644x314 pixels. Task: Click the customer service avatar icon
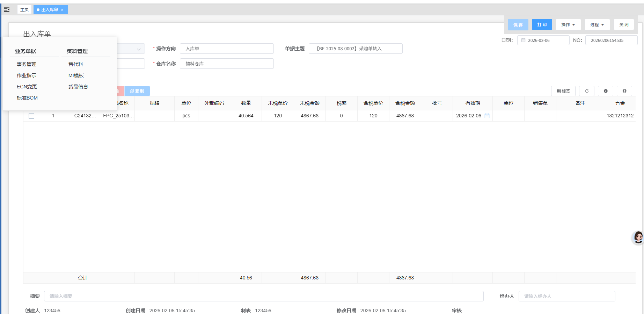[638, 238]
